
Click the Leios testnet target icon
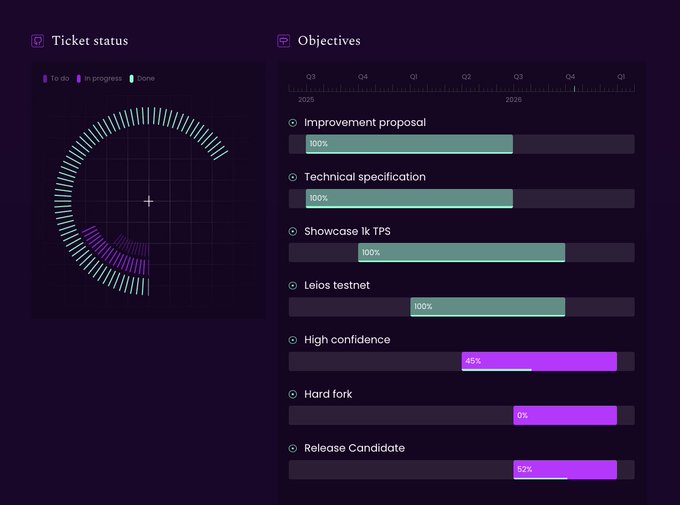click(x=293, y=285)
